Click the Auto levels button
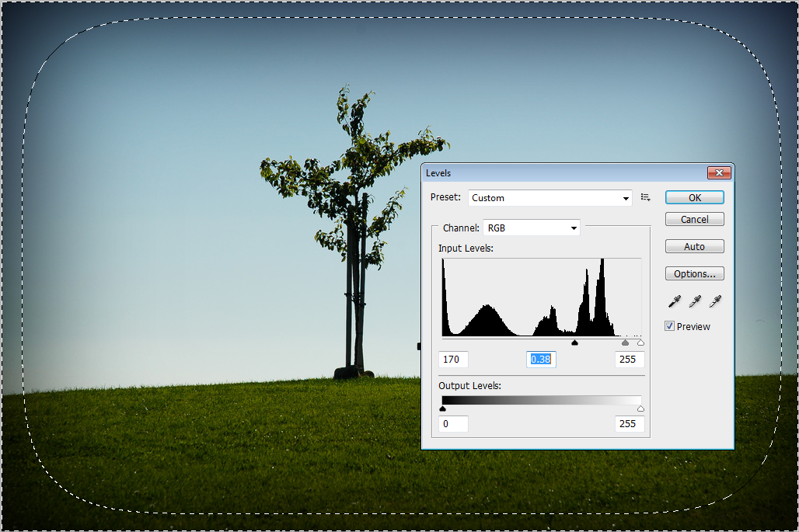This screenshot has width=799, height=532. click(x=694, y=247)
